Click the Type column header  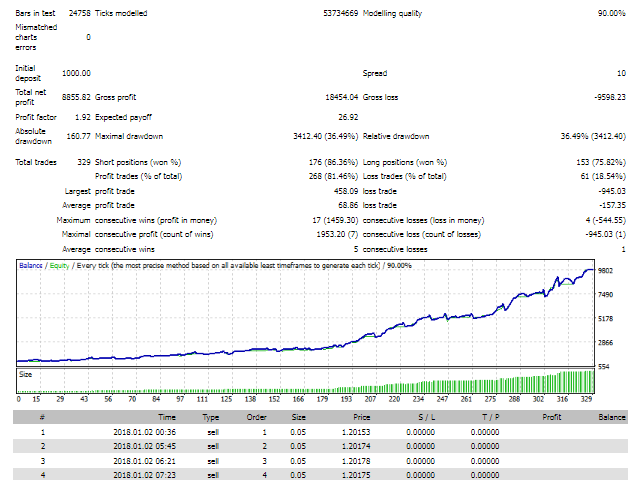[211, 417]
